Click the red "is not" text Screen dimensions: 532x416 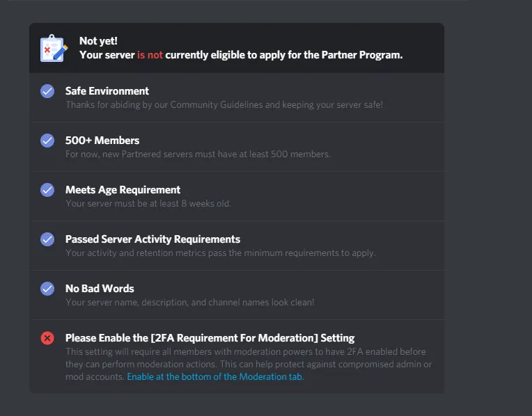tap(149, 55)
